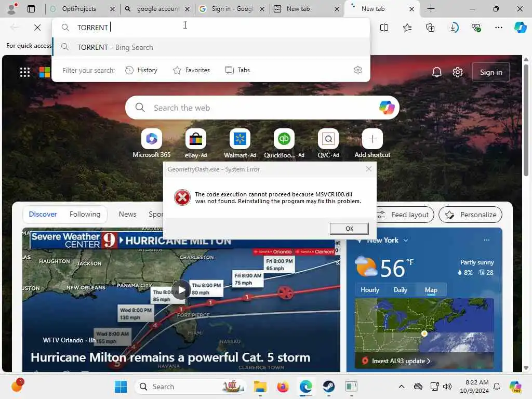
Task: Switch weather card to Map
Action: (431, 290)
